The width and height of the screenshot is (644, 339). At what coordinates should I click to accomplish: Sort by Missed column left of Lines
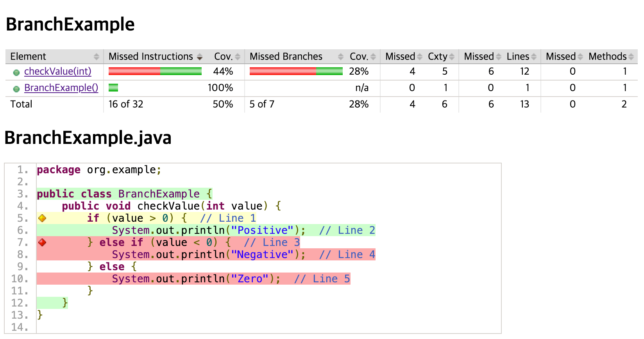pyautogui.click(x=482, y=56)
